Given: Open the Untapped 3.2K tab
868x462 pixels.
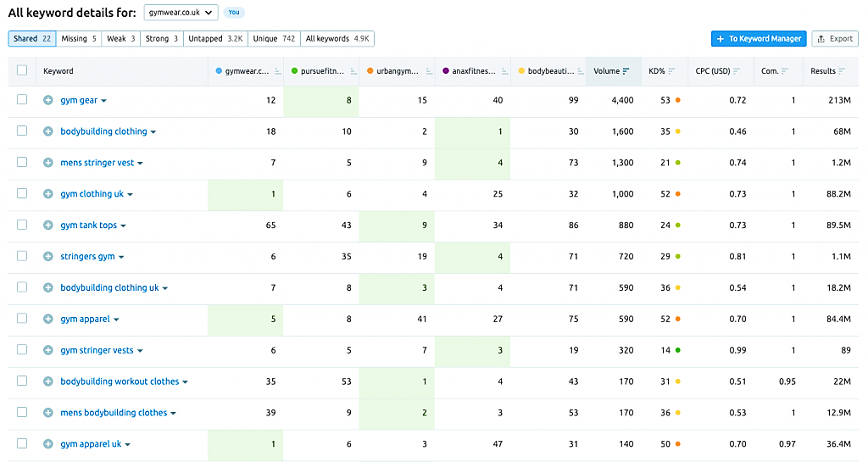Looking at the screenshot, I should click(x=215, y=39).
